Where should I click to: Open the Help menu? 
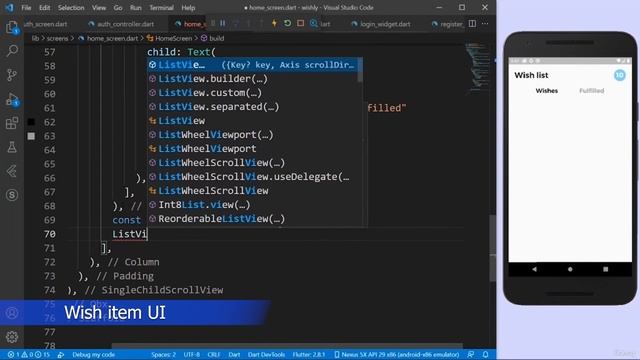(x=188, y=8)
